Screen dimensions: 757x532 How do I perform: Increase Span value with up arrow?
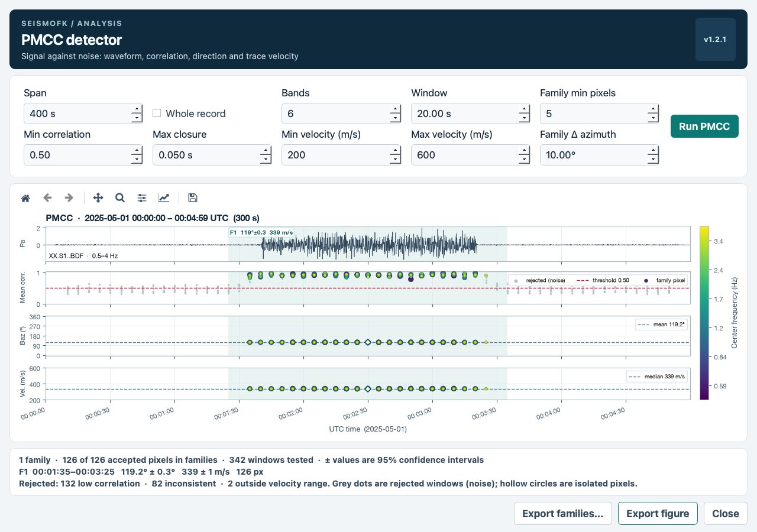point(137,109)
